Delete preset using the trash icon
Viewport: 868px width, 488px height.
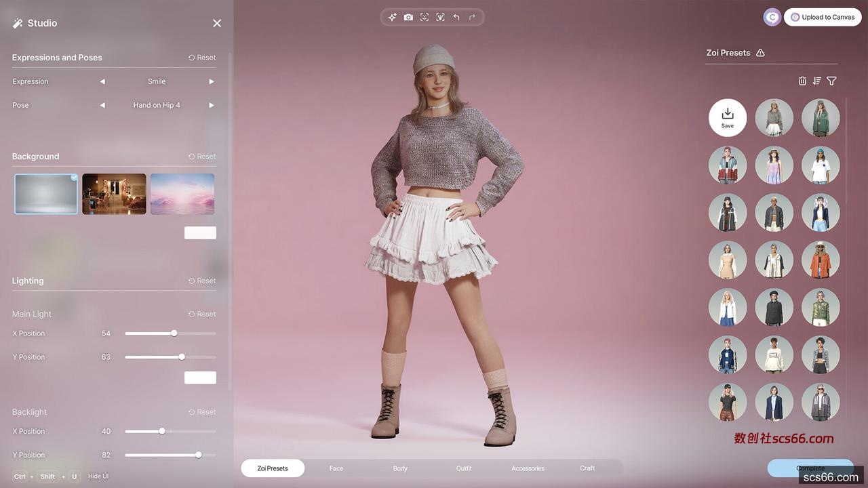pos(802,81)
